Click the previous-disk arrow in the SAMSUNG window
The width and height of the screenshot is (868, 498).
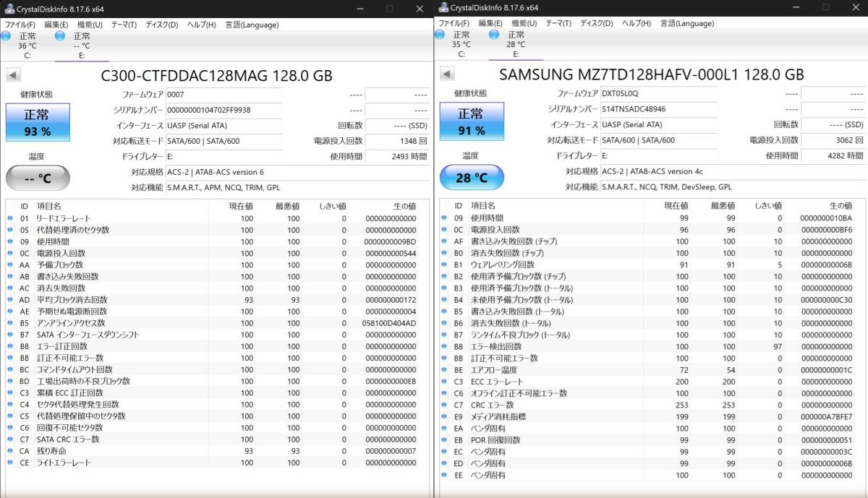(x=447, y=74)
